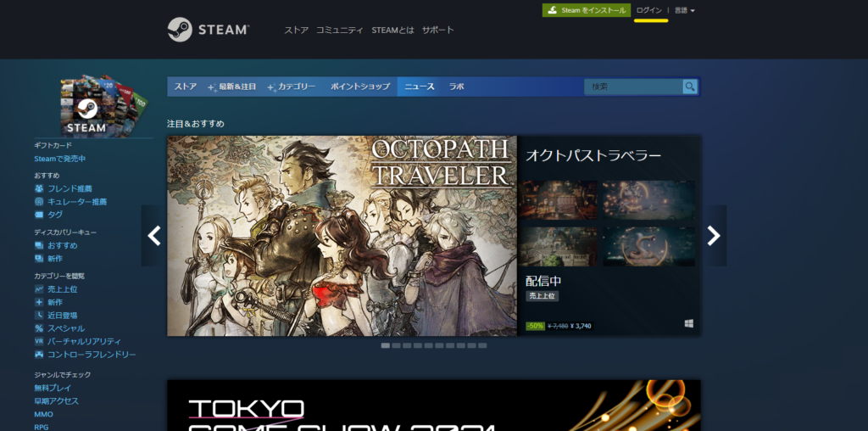Open the 売上上位 sidebar link
The image size is (868, 431).
63,289
